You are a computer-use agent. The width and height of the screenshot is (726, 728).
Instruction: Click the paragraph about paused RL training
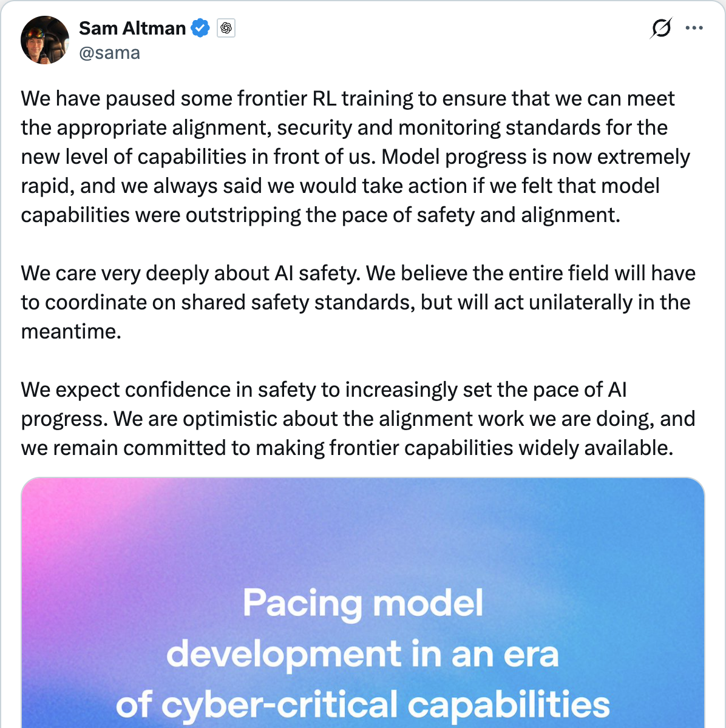point(356,157)
